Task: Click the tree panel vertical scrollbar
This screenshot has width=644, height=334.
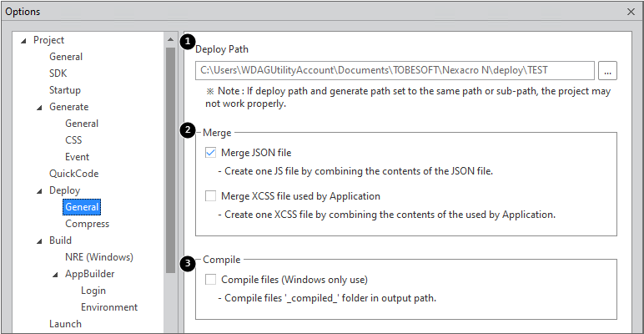Action: [170, 167]
